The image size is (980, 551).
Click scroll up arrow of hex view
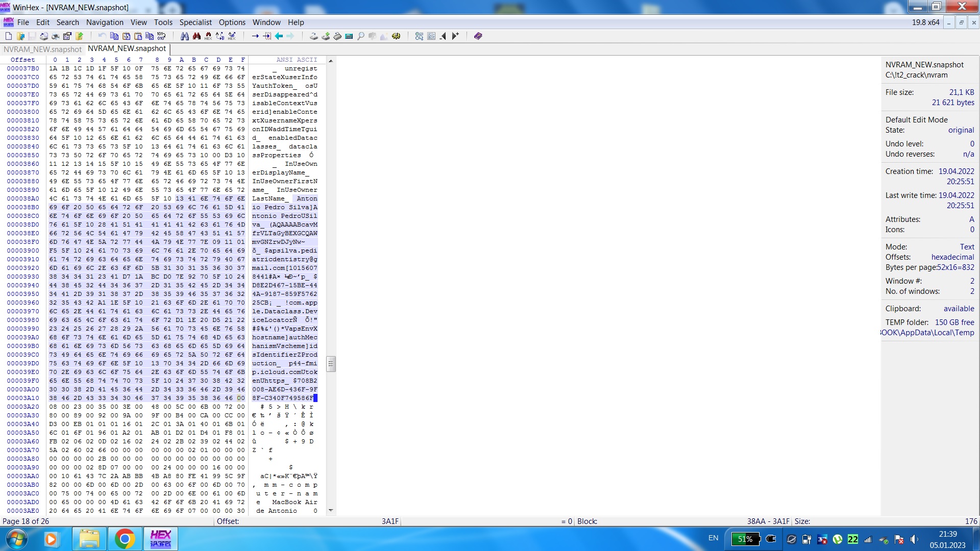click(x=331, y=61)
